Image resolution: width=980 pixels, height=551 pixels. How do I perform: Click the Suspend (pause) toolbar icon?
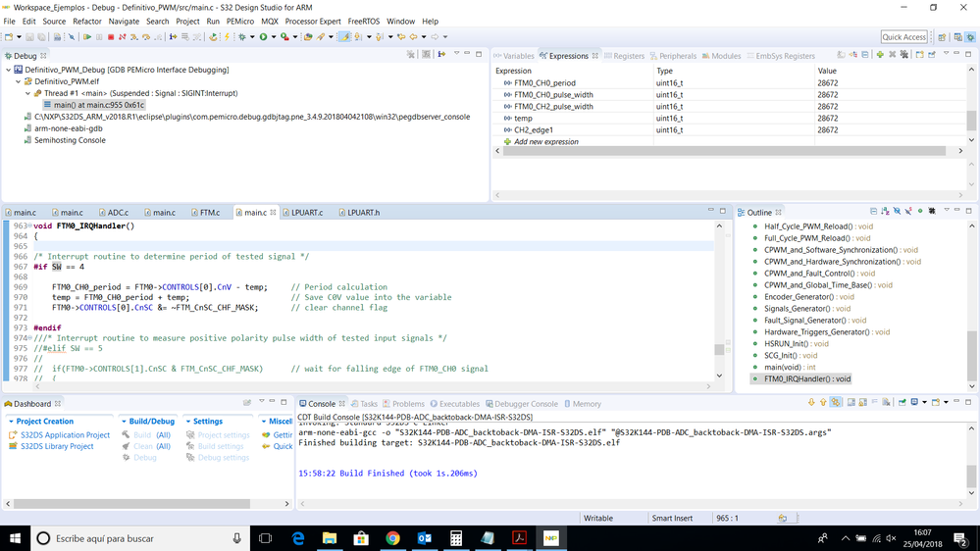(x=99, y=37)
